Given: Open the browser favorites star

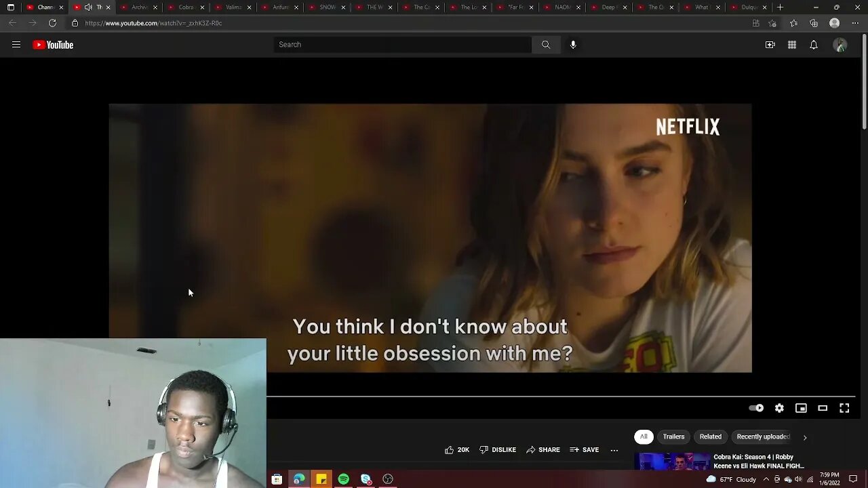Looking at the screenshot, I should coord(793,23).
